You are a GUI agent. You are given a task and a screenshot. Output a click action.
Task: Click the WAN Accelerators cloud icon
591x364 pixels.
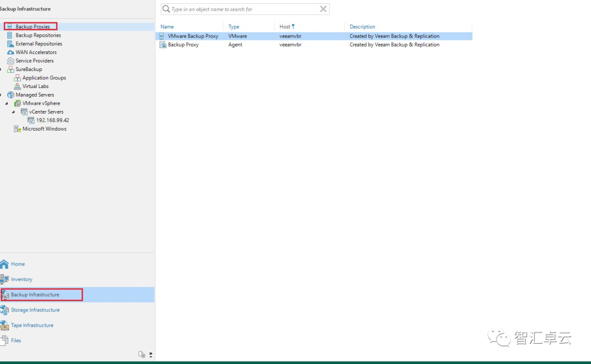[x=10, y=52]
